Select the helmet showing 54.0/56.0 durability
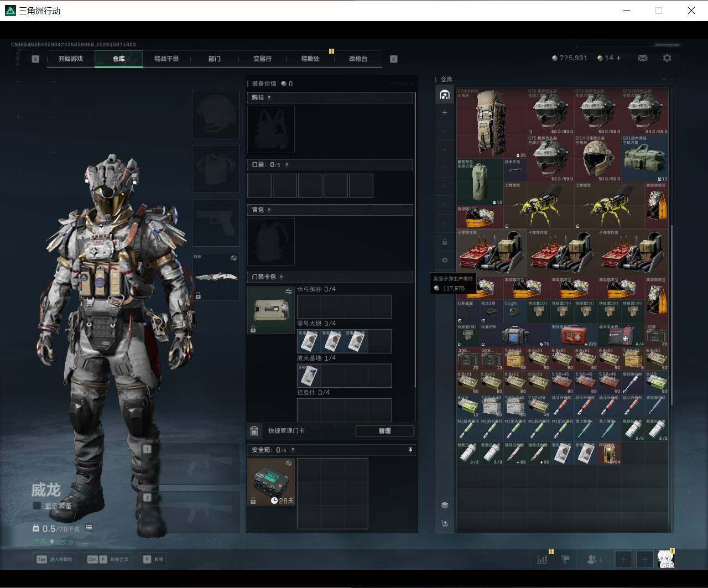708x588 pixels. (645, 111)
